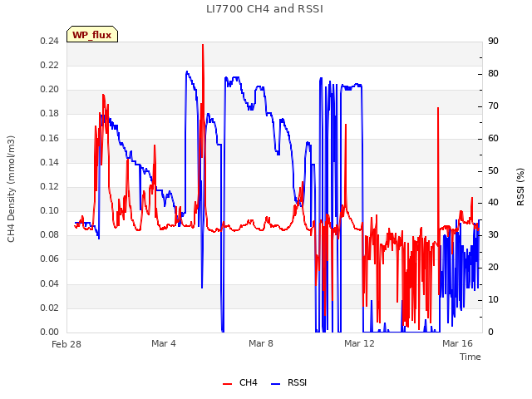Click the Mar 4 x-axis tick label
The width and height of the screenshot is (532, 399).
click(x=164, y=343)
